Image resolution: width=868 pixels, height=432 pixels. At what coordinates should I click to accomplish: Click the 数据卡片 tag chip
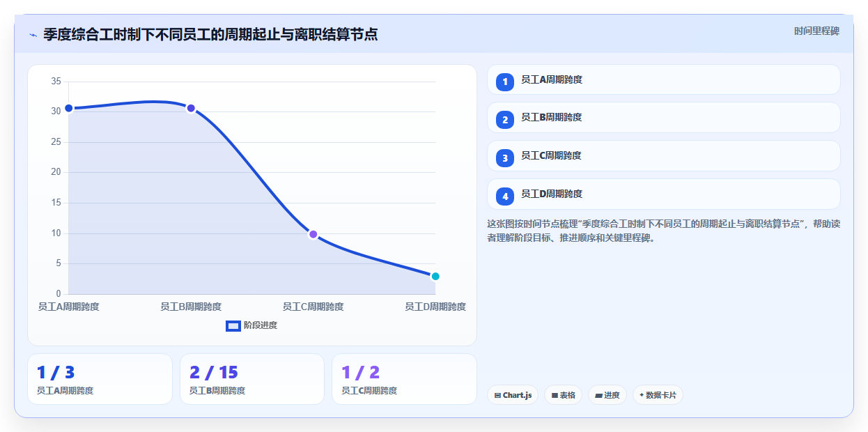658,395
